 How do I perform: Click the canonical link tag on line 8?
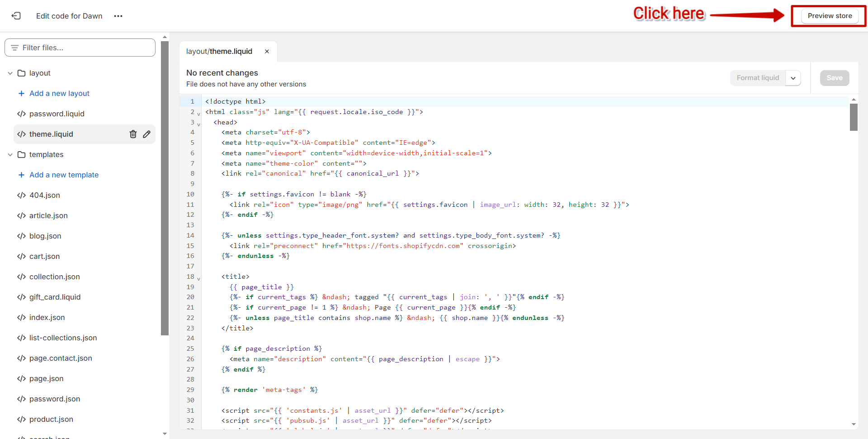(x=320, y=173)
